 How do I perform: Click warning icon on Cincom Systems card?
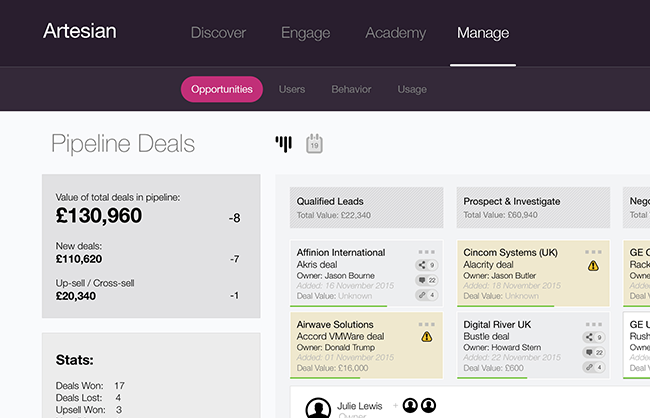(593, 266)
